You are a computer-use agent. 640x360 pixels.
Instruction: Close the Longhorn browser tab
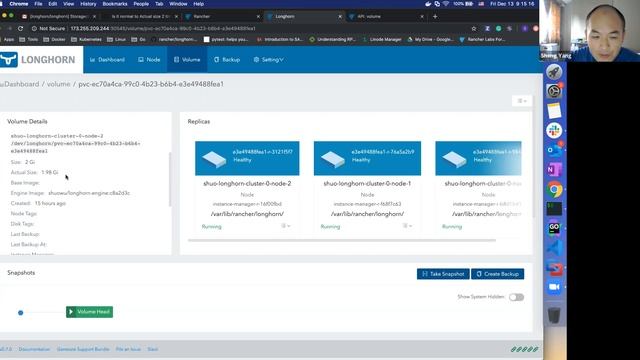340,16
